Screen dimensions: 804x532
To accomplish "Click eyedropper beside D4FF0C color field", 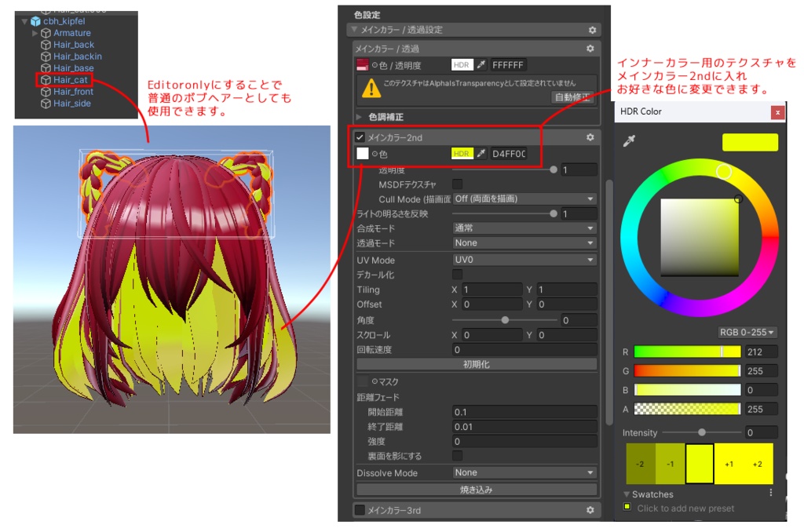I will [481, 153].
